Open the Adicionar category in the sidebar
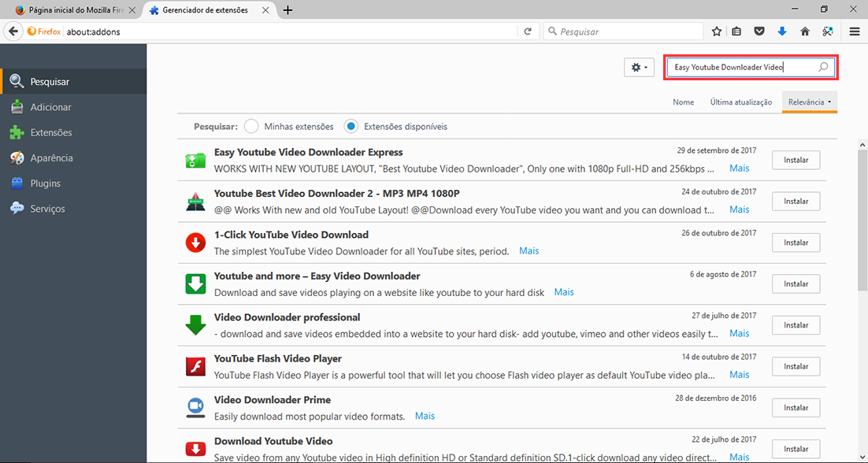 pyautogui.click(x=73, y=107)
